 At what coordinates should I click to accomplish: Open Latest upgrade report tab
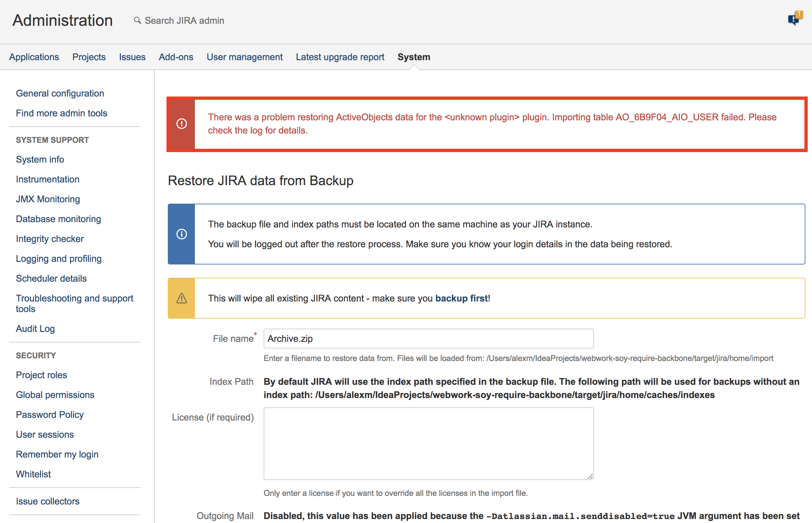(340, 57)
